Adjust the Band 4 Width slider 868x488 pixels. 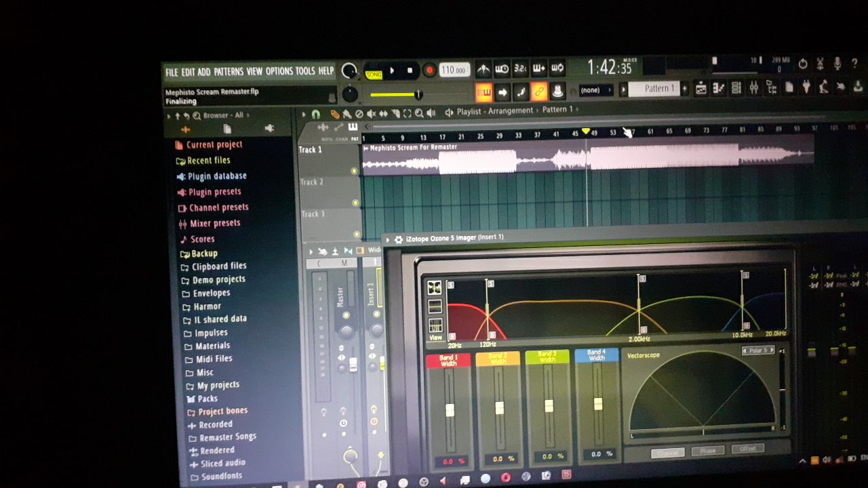(597, 403)
